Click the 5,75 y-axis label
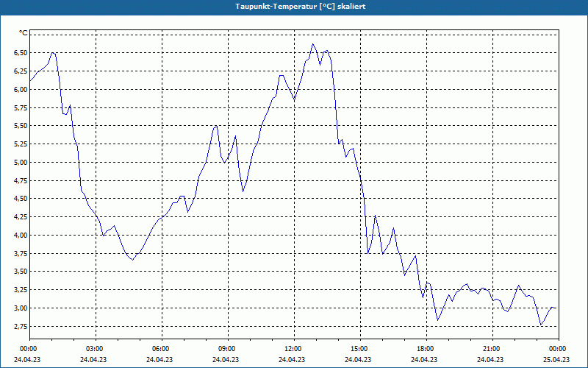This screenshot has width=588, height=368. pyautogui.click(x=21, y=107)
